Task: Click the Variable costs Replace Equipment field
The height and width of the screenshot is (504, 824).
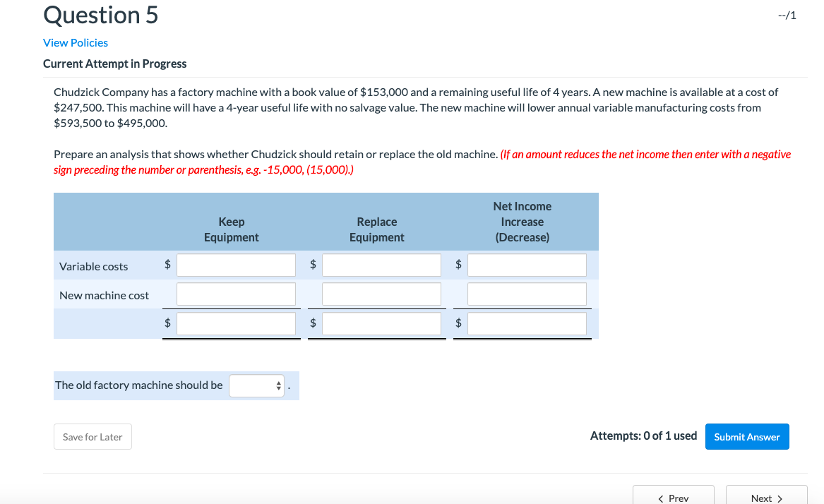Action: tap(381, 265)
